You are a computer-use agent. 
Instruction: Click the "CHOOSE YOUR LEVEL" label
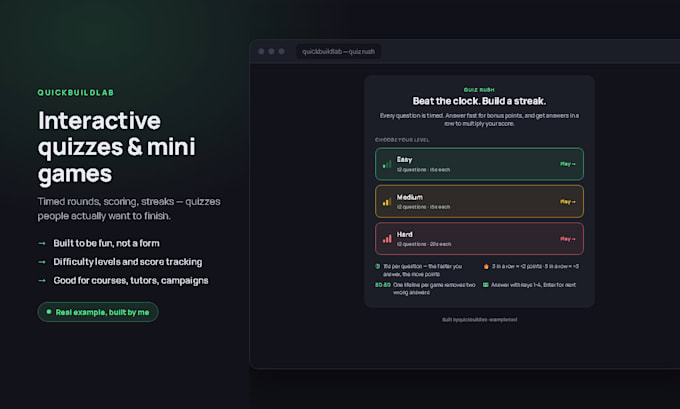click(402, 140)
